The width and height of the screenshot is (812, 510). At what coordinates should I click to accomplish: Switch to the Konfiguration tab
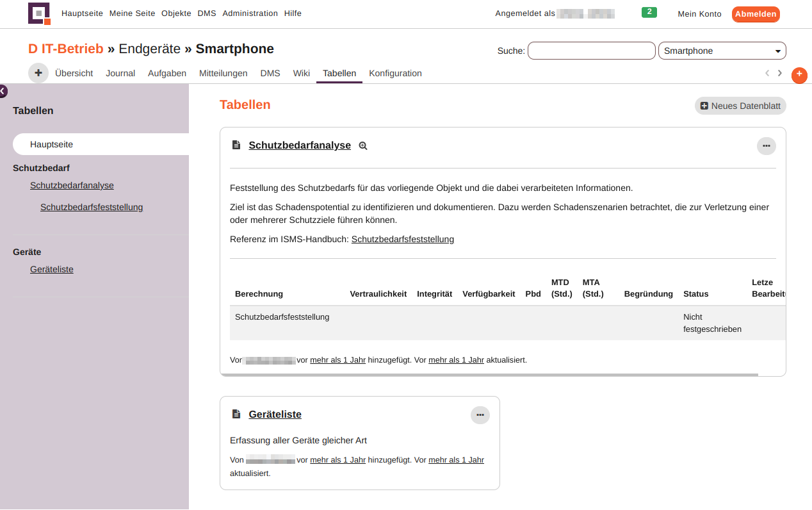click(x=395, y=73)
